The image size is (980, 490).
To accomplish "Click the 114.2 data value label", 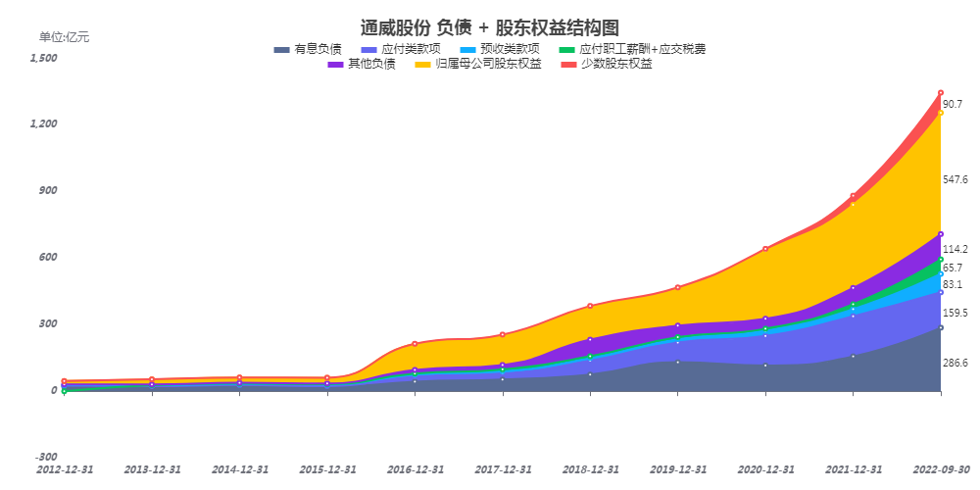I will click(955, 249).
